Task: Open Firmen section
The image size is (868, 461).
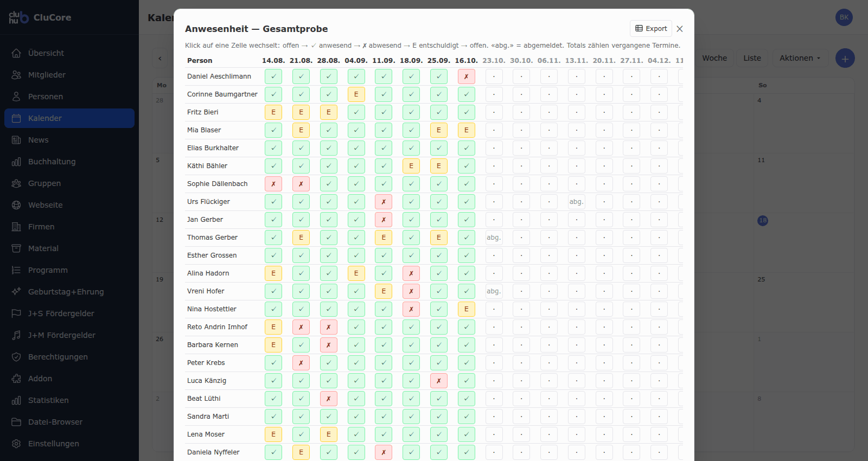Action: 69,227
